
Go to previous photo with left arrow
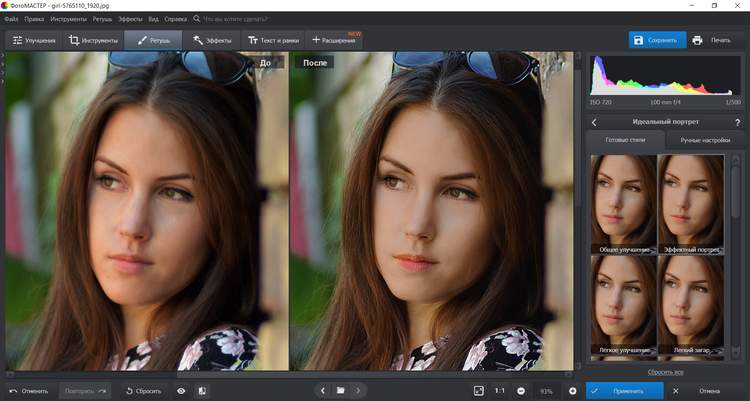click(321, 390)
